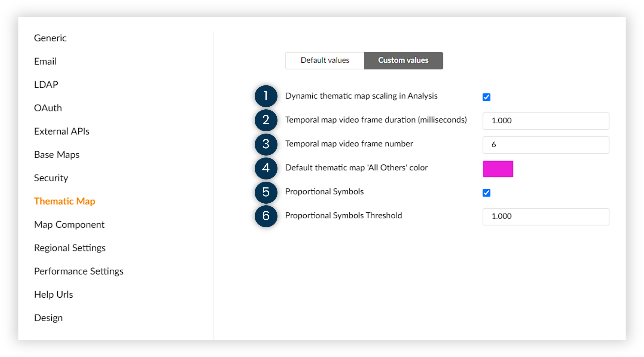This screenshot has height=357, width=644.
Task: Open Map Component settings
Action: coord(69,225)
